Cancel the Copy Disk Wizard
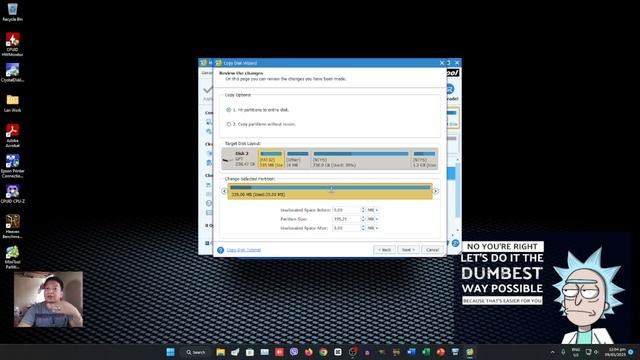 (x=432, y=249)
